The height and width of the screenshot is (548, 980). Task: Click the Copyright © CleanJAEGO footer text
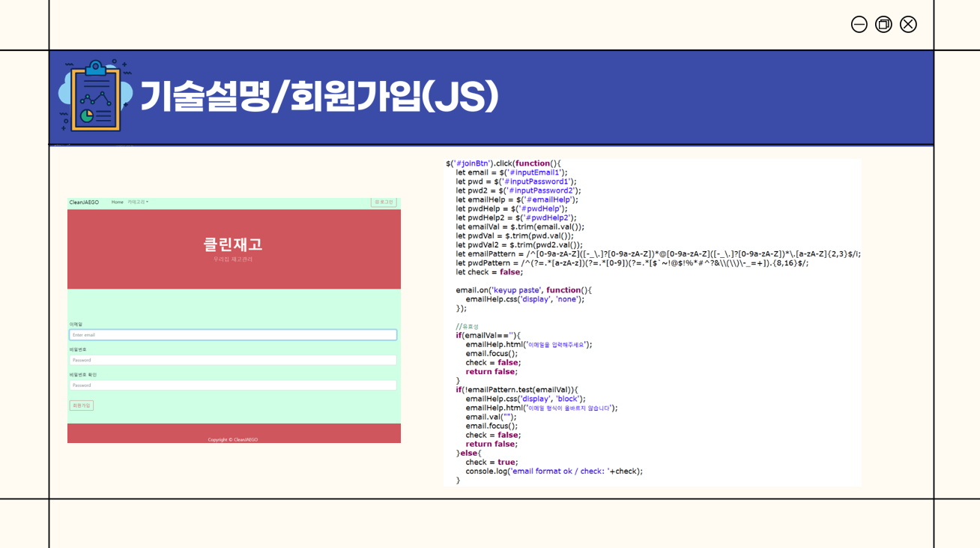tap(235, 439)
